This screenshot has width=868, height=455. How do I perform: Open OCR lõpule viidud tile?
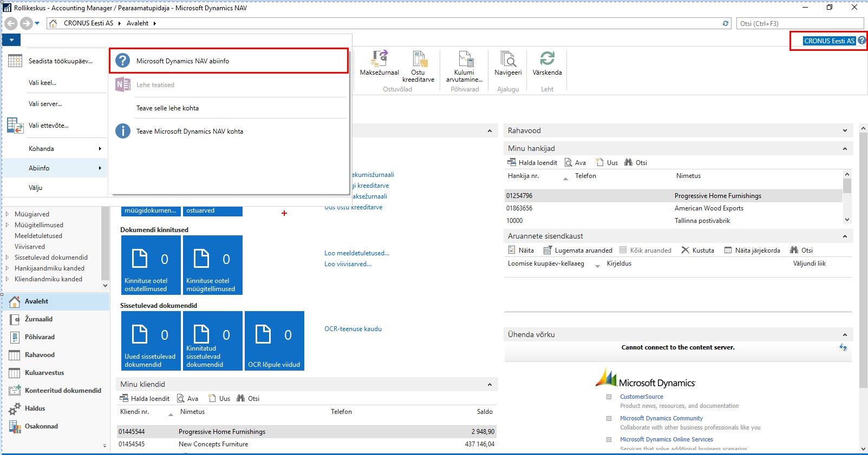pyautogui.click(x=275, y=341)
